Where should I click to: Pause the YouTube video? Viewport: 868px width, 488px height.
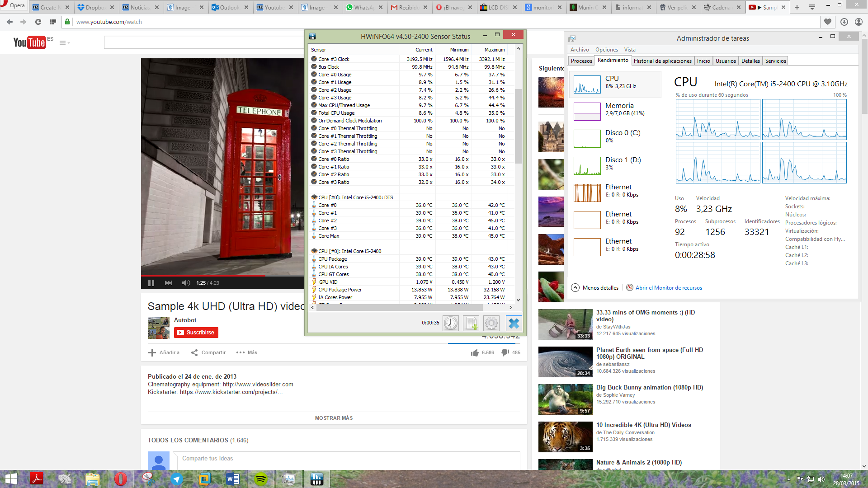point(151,283)
